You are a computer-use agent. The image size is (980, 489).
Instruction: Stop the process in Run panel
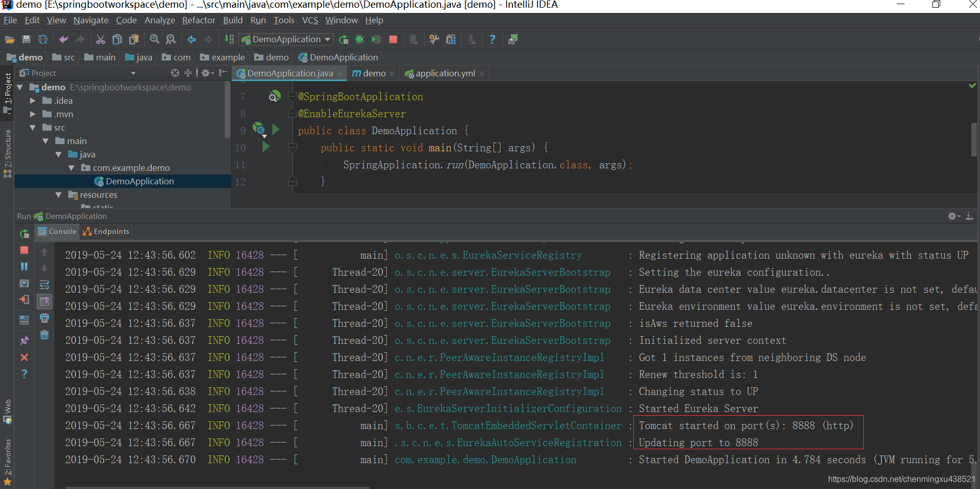coord(24,250)
